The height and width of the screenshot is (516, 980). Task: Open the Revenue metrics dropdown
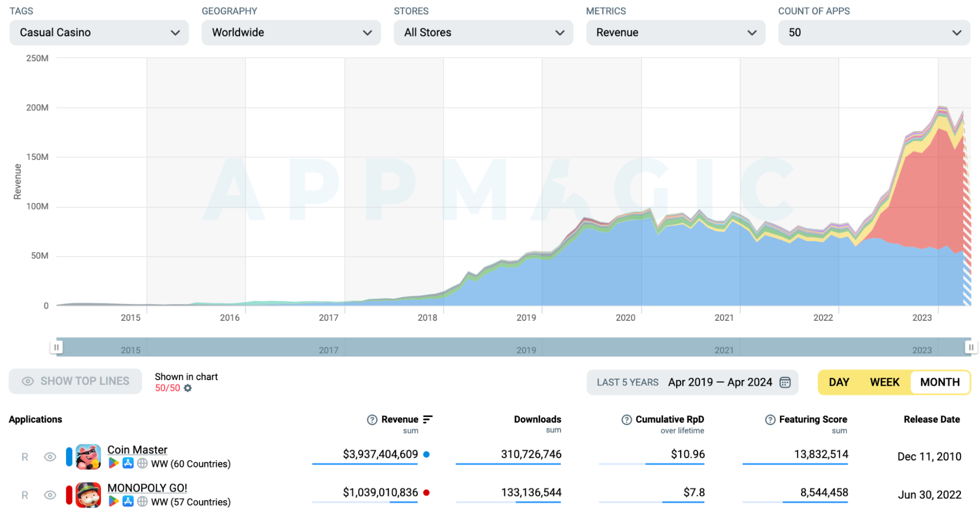pos(675,32)
